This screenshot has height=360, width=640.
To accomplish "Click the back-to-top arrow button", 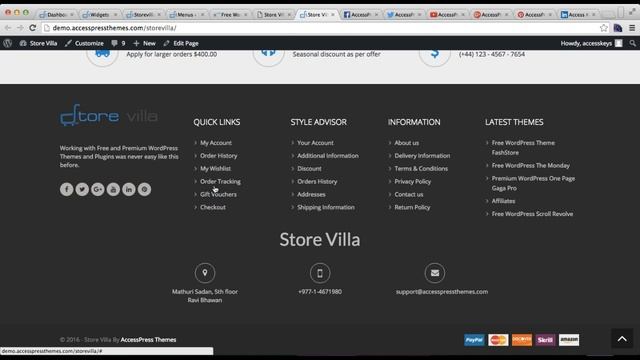I will tap(622, 339).
